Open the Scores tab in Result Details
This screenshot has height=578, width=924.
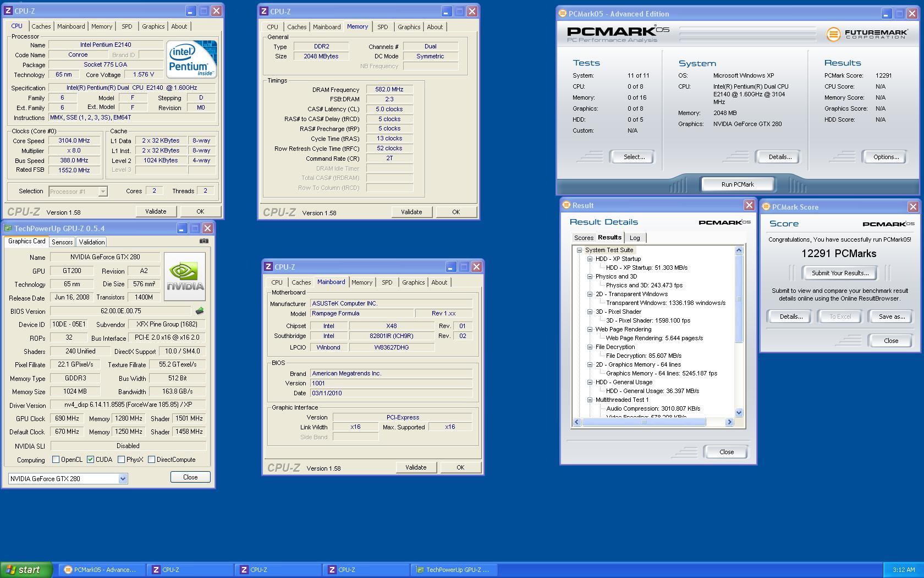click(x=584, y=238)
